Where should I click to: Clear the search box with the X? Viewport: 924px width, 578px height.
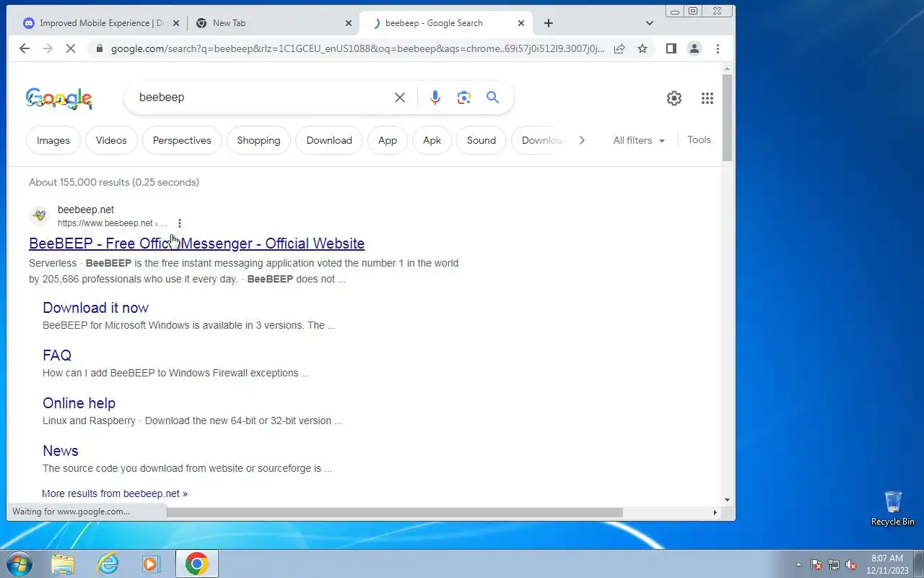(400, 98)
